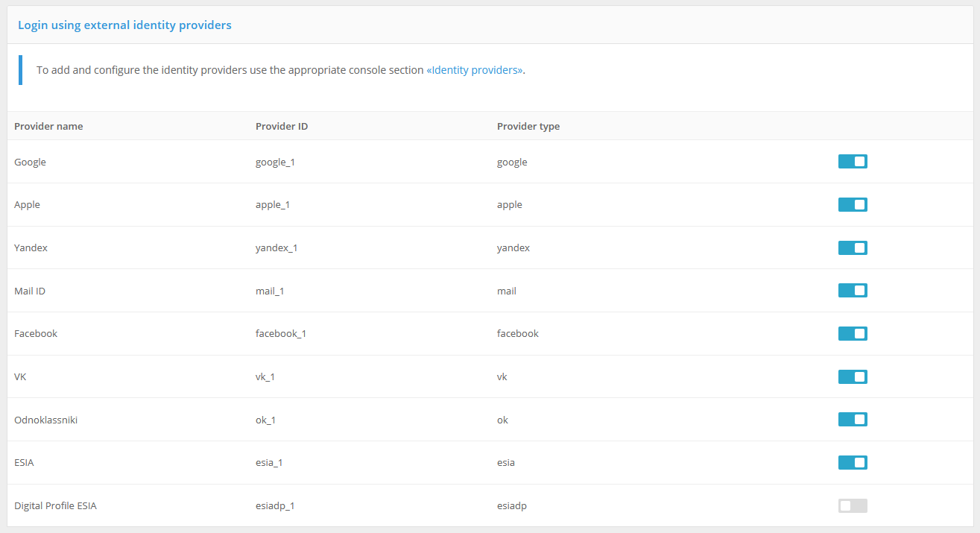The image size is (980, 533).
Task: Turn off the Apple provider switch
Action: tap(853, 204)
